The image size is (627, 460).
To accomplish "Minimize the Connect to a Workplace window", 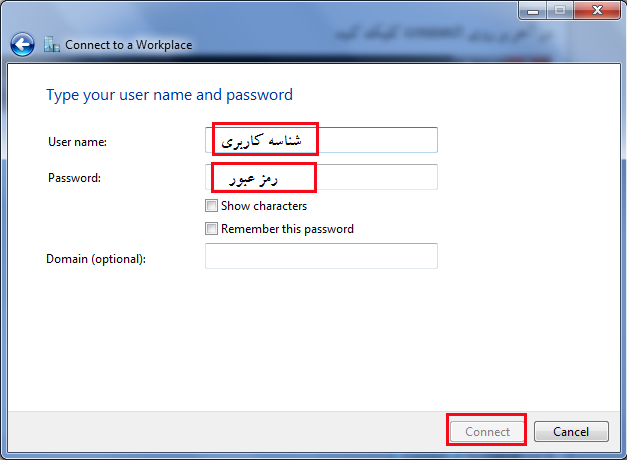I will pyautogui.click(x=533, y=10).
